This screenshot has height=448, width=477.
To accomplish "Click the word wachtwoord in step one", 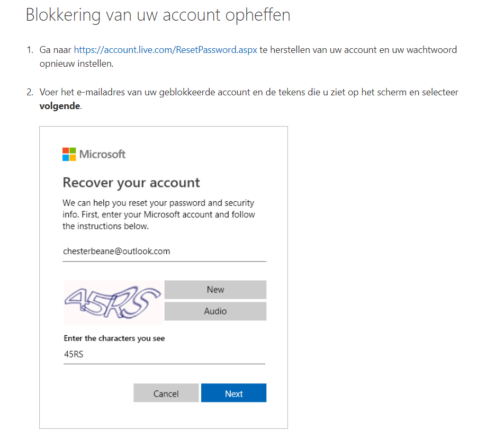I will coord(431,50).
